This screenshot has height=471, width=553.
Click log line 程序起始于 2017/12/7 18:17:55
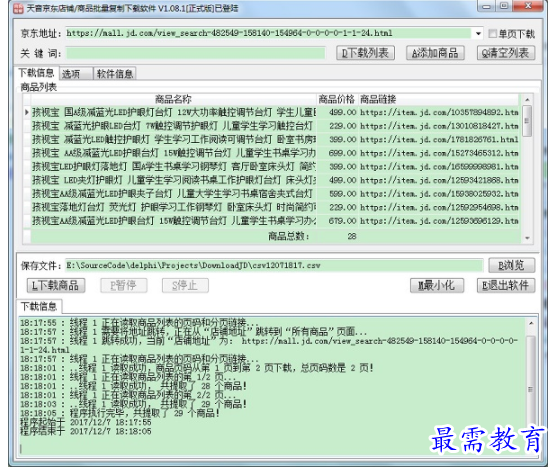coord(86,422)
